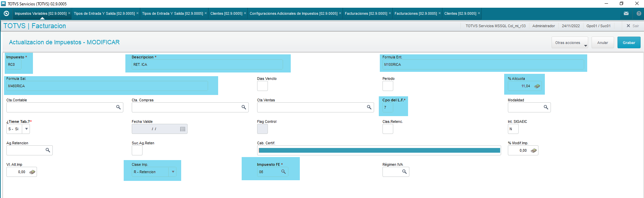Open calendar picker for Fecha Valide
This screenshot has height=198, width=644.
183,129
